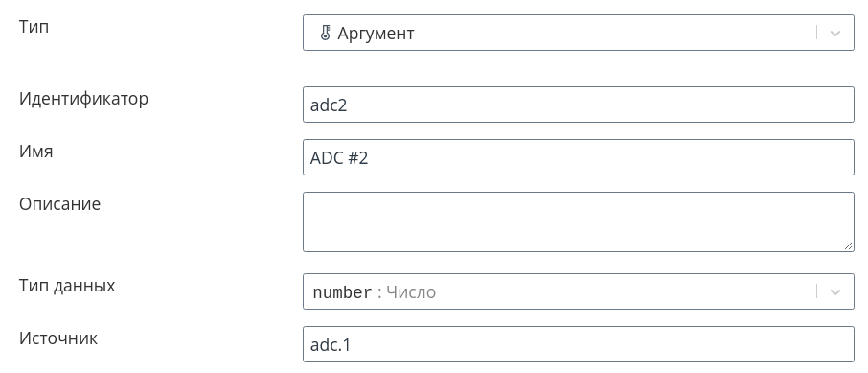The width and height of the screenshot is (868, 373).
Task: Open the Тип данных dropdown arrow
Action: coord(835,291)
